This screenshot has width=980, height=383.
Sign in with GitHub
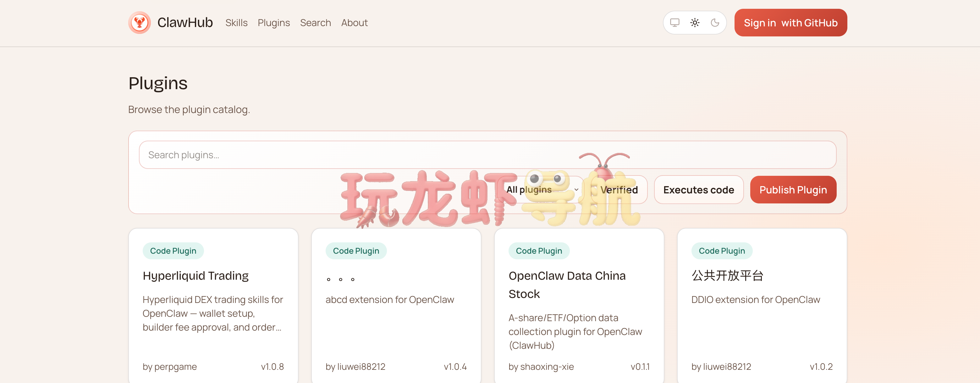(x=790, y=23)
